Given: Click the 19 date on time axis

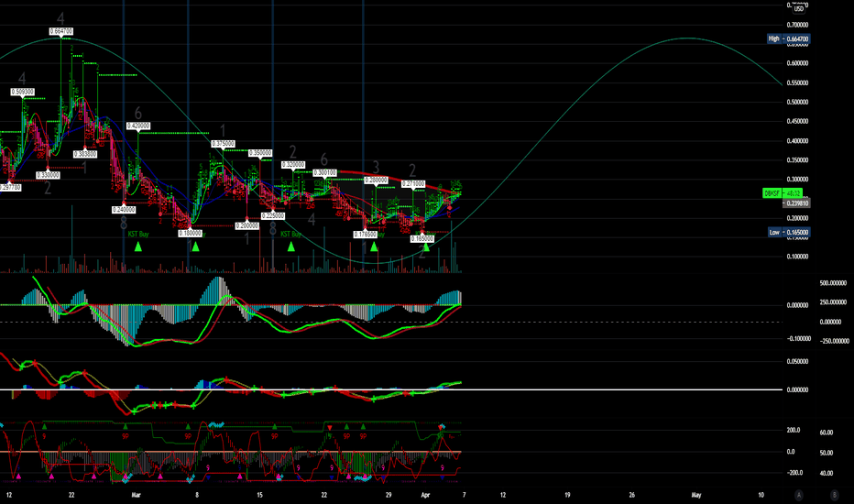Looking at the screenshot, I should (x=567, y=495).
